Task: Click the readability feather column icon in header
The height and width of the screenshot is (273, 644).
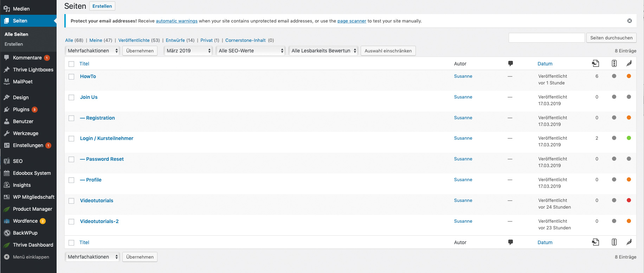Action: tap(629, 63)
